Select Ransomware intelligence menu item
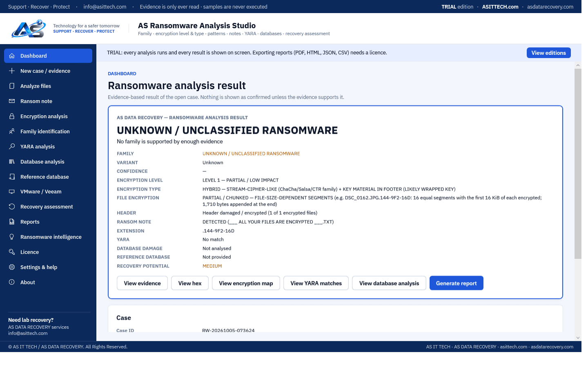The height and width of the screenshot is (368, 588). [48, 237]
